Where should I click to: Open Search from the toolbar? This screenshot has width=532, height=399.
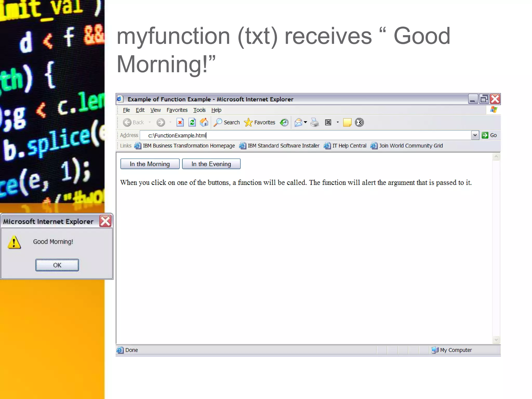pos(227,122)
